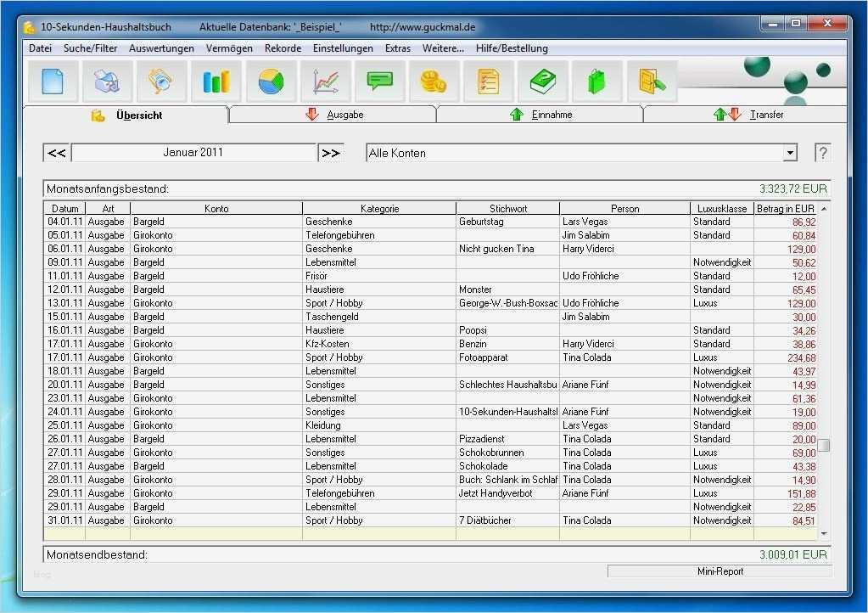
Task: Open the print function via the printer icon
Action: click(x=107, y=81)
